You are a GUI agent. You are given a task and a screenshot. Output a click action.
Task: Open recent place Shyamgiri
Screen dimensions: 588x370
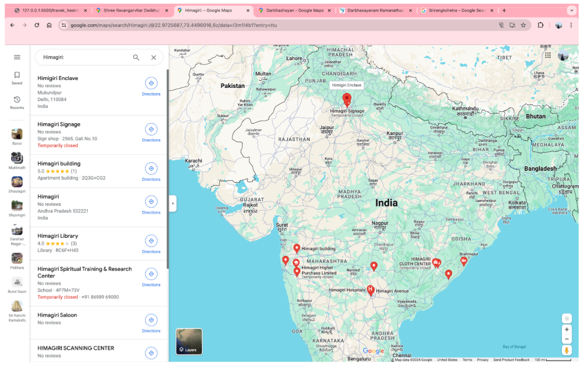click(17, 209)
